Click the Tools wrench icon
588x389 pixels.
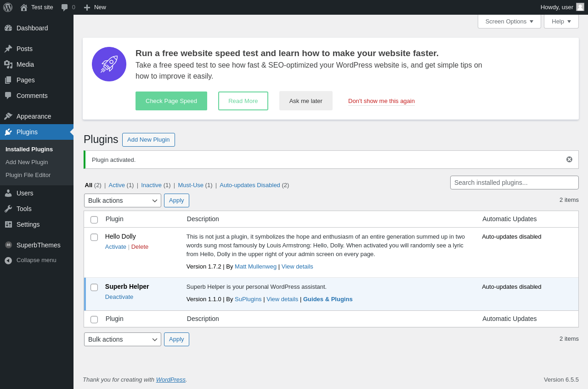tap(8, 209)
